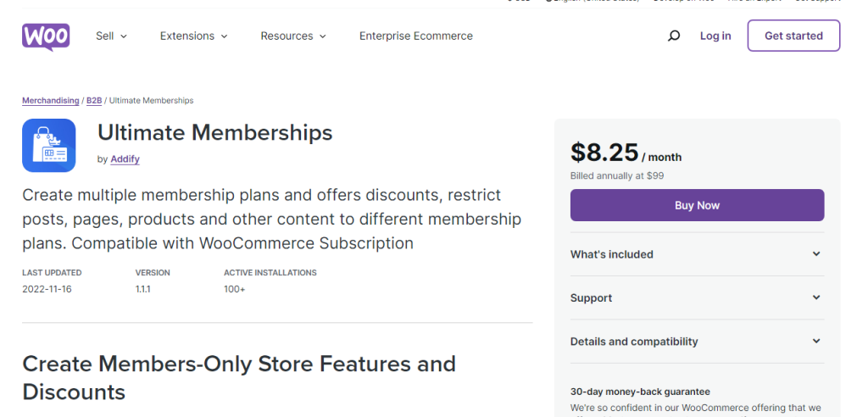Click the Log in link
868x417 pixels.
(715, 36)
